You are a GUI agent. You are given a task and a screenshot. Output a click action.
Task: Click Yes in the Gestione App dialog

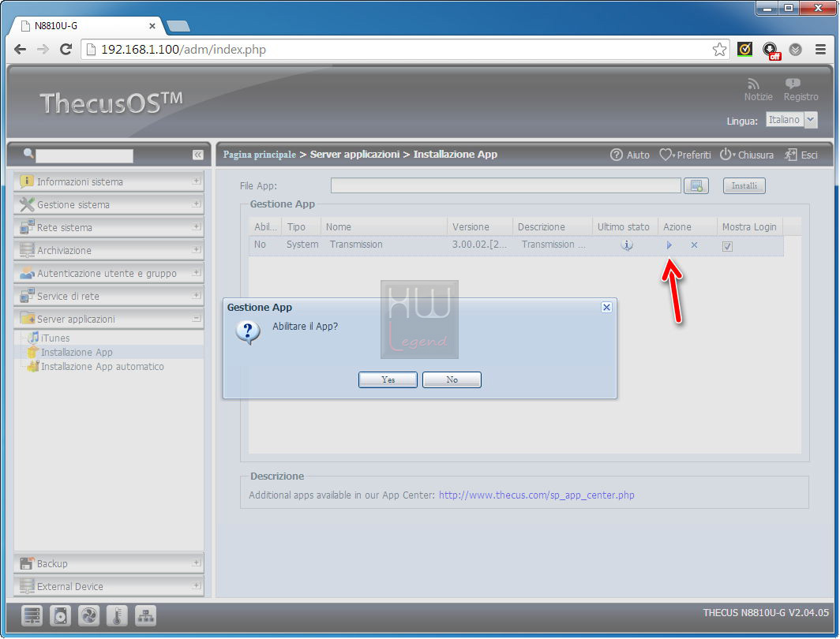coord(388,379)
